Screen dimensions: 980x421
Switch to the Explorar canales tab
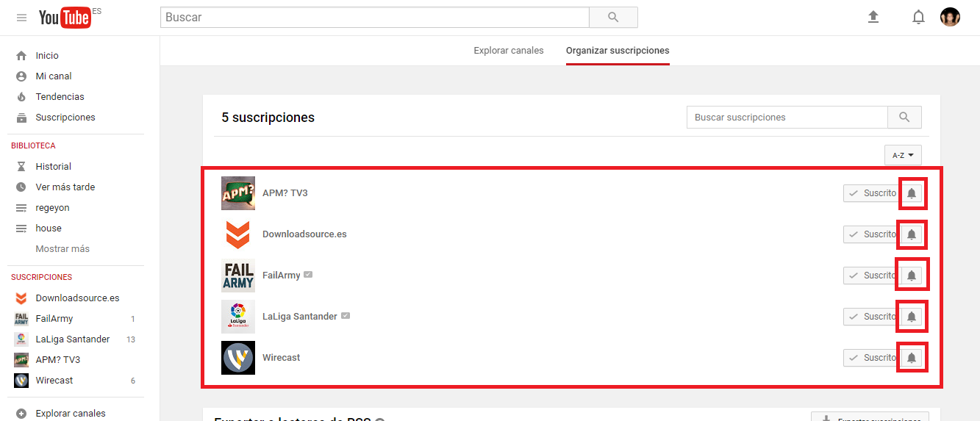509,51
